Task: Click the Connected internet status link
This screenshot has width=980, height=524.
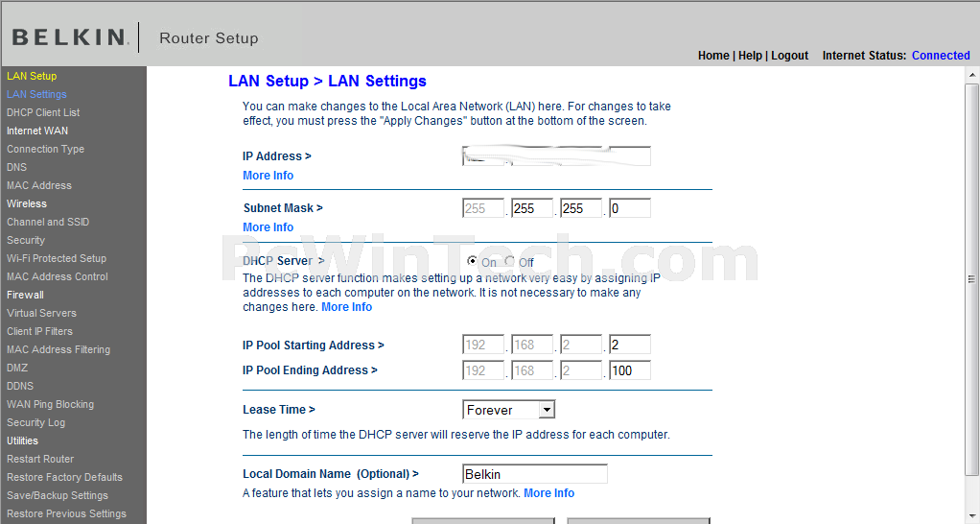Action: pyautogui.click(x=941, y=56)
